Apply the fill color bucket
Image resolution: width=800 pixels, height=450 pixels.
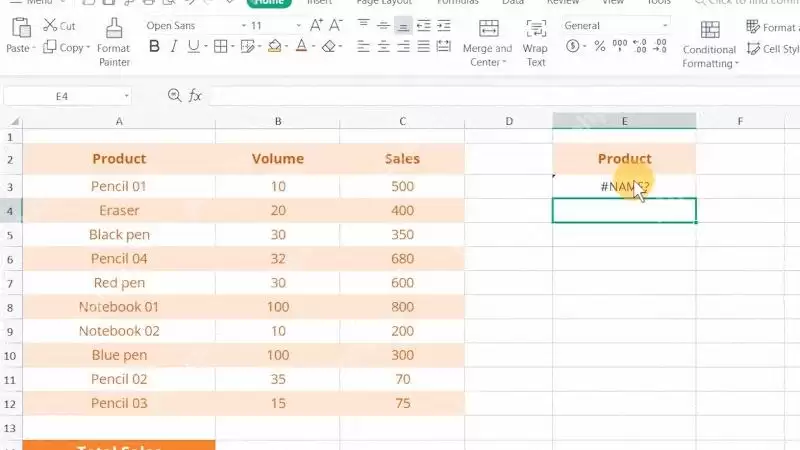[274, 46]
